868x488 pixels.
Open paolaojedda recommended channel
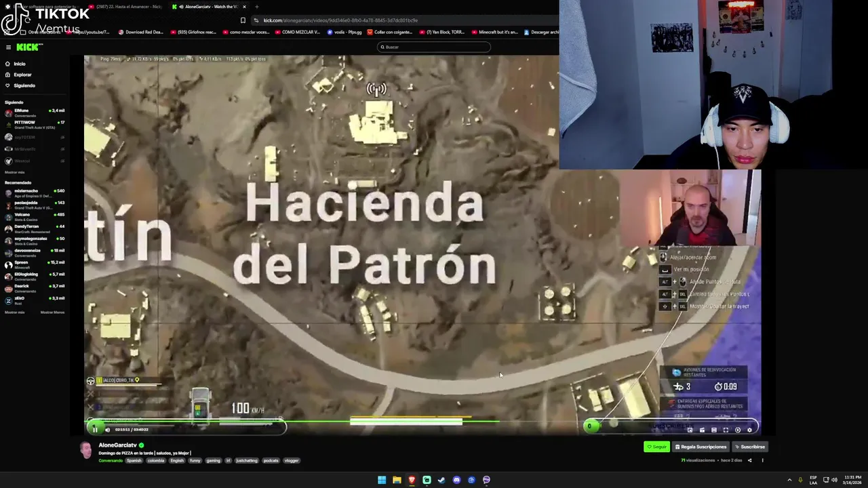(34, 205)
